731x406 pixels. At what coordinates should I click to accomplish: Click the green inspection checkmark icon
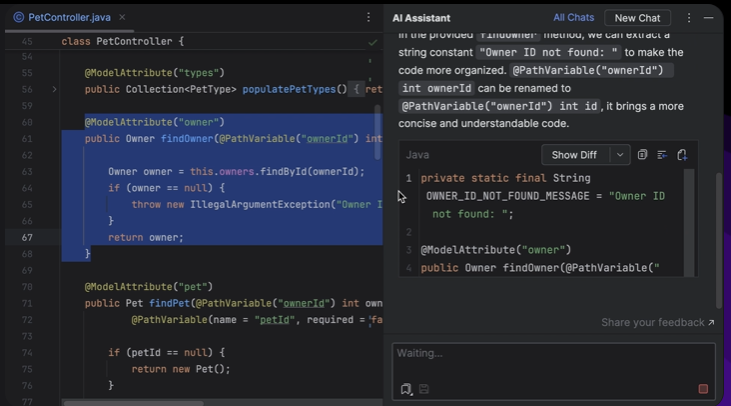372,43
